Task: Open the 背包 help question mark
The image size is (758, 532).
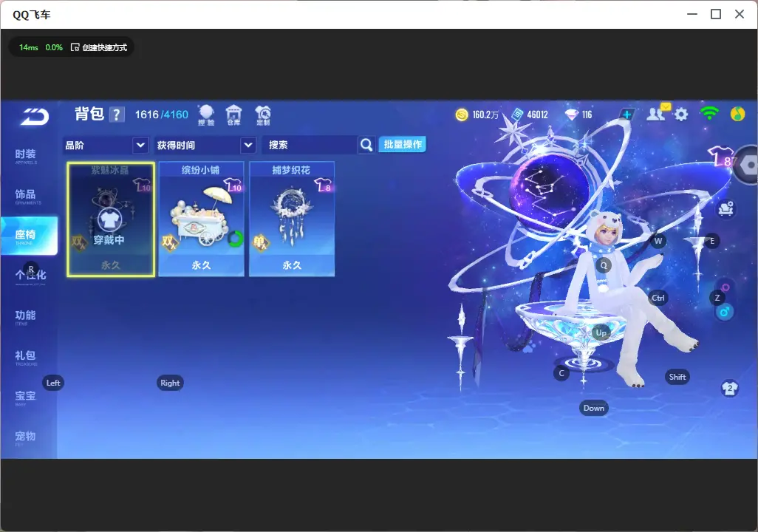Action: coord(117,115)
